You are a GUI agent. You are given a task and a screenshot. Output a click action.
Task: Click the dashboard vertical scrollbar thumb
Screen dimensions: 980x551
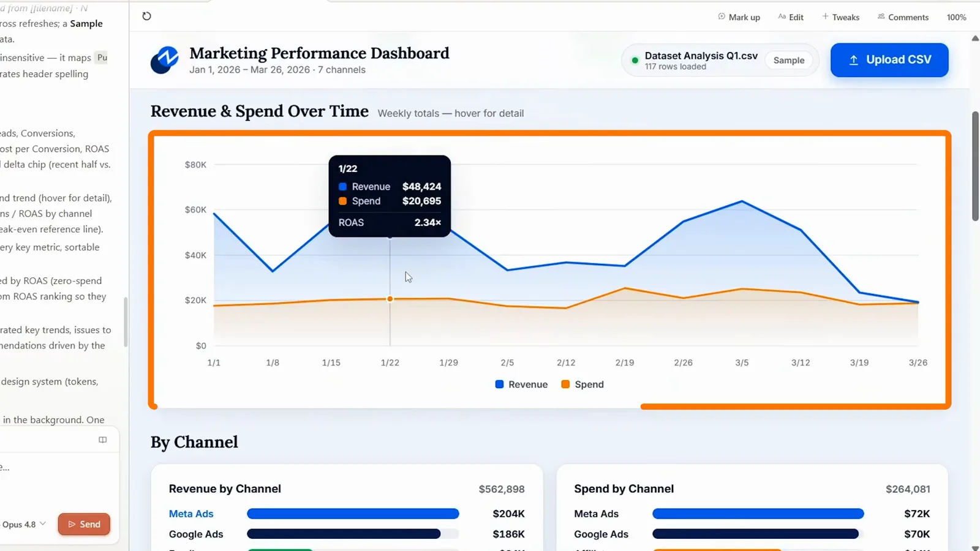tap(976, 166)
